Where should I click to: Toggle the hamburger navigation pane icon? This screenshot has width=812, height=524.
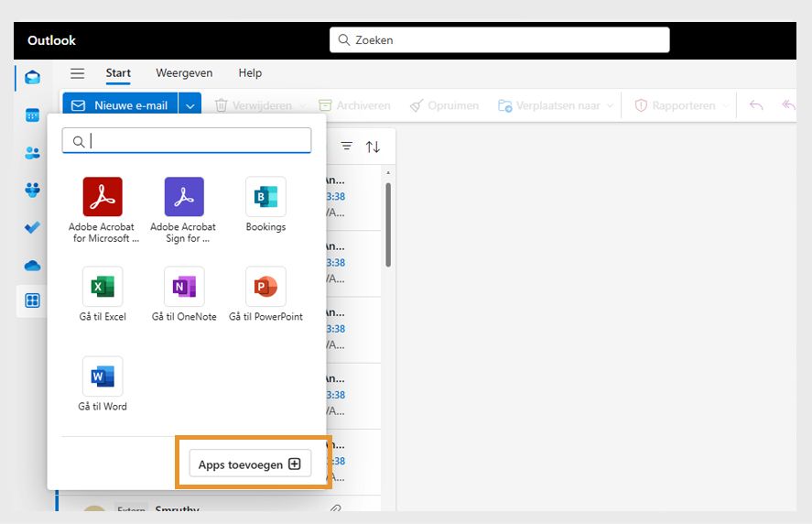click(78, 73)
